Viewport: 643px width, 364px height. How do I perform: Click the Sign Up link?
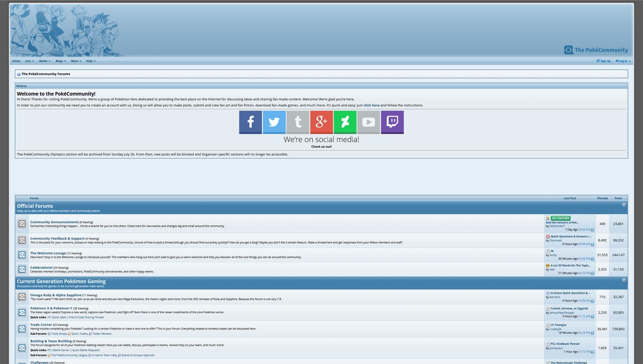point(604,61)
